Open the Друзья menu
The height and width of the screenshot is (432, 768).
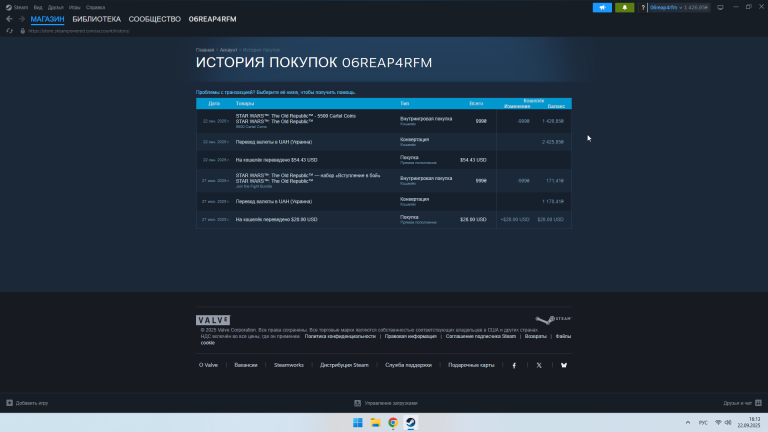click(55, 7)
